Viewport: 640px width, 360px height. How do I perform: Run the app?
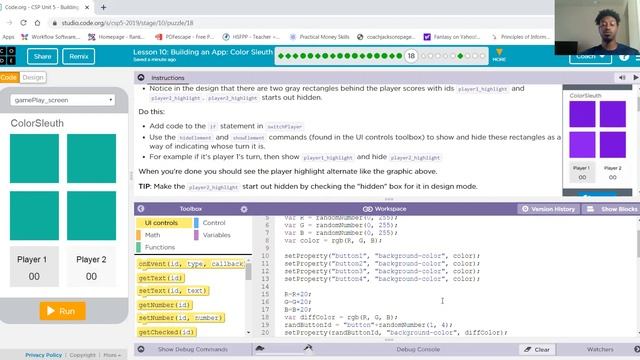(63, 311)
